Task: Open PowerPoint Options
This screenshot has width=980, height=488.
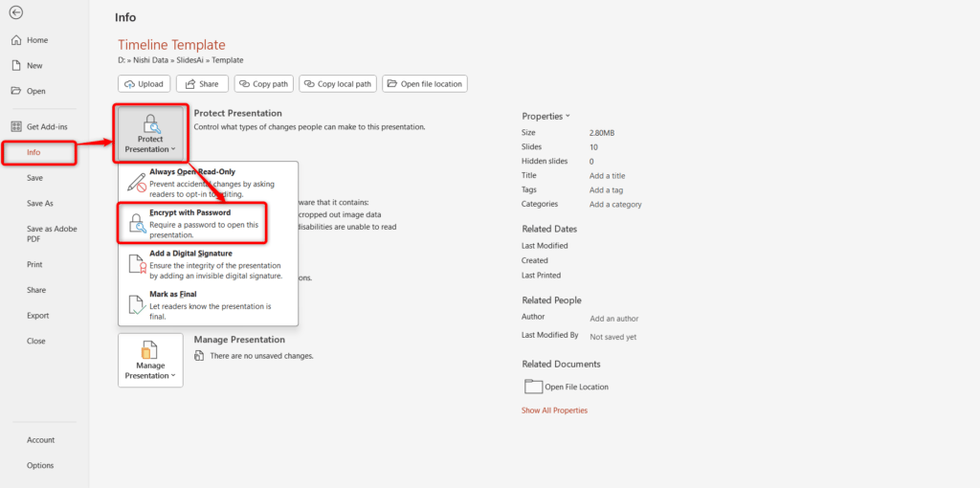Action: coord(40,465)
